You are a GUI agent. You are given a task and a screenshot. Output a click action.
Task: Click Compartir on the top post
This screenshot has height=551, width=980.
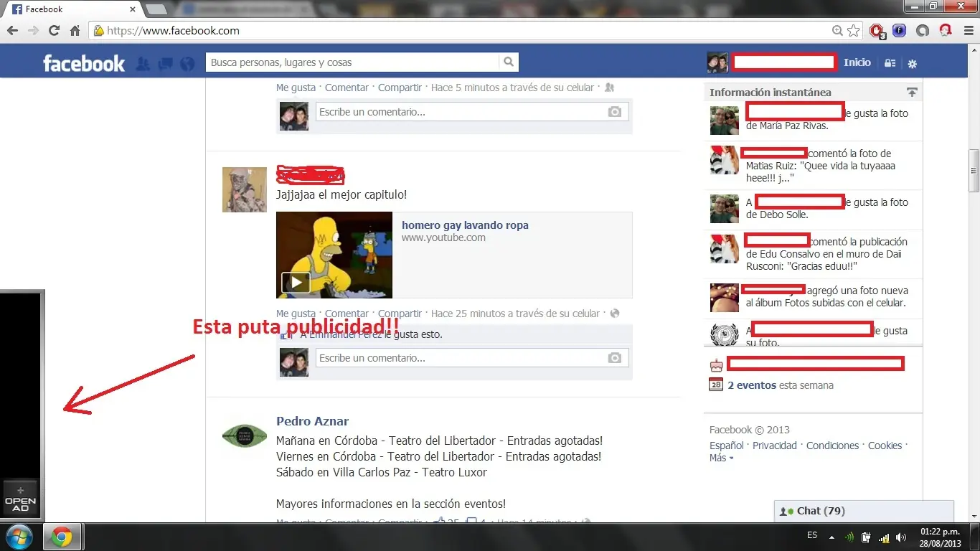tap(400, 88)
